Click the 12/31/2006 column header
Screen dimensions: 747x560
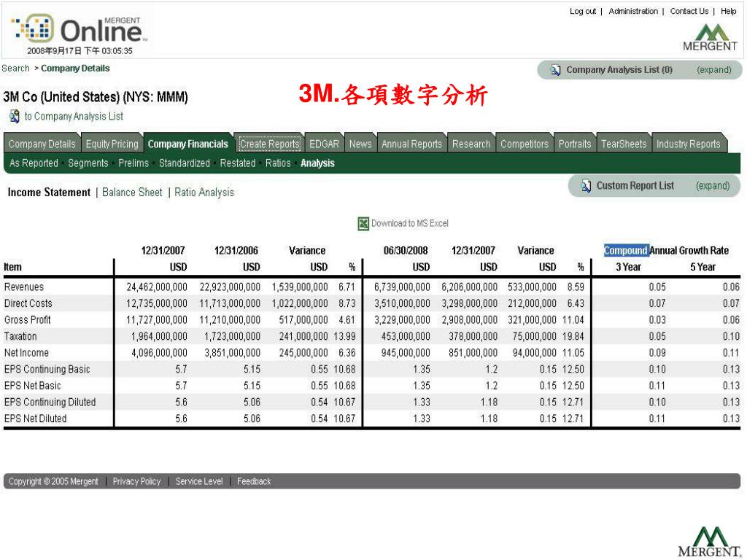(236, 251)
